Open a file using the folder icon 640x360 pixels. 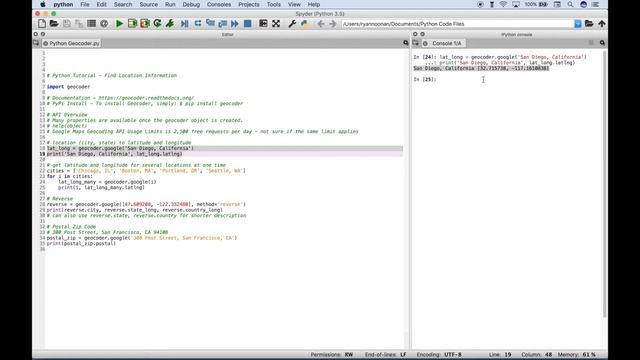click(x=54, y=24)
